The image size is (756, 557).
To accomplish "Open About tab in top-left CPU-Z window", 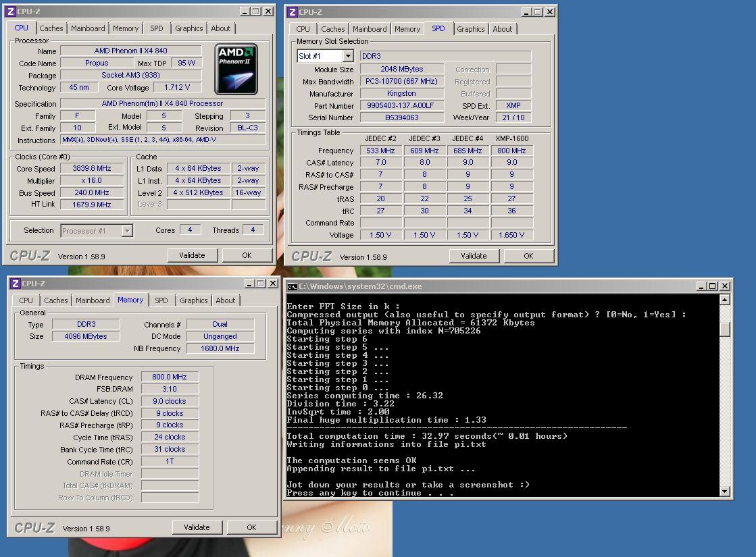I will pos(221,28).
